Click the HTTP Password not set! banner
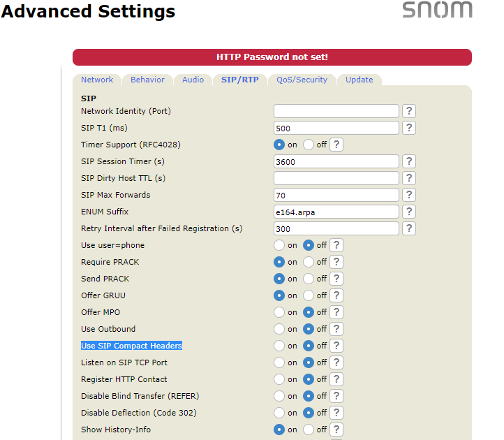 (x=272, y=57)
